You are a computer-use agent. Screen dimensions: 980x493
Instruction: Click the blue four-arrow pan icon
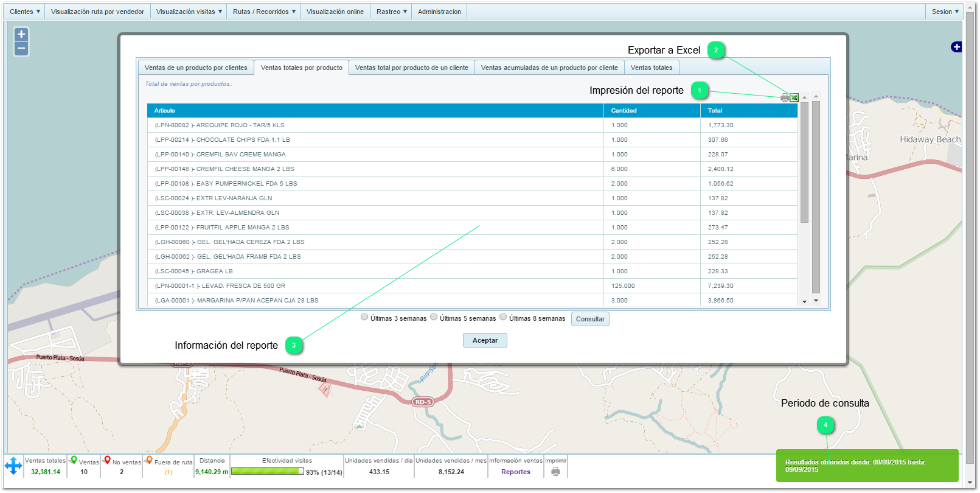[13, 466]
